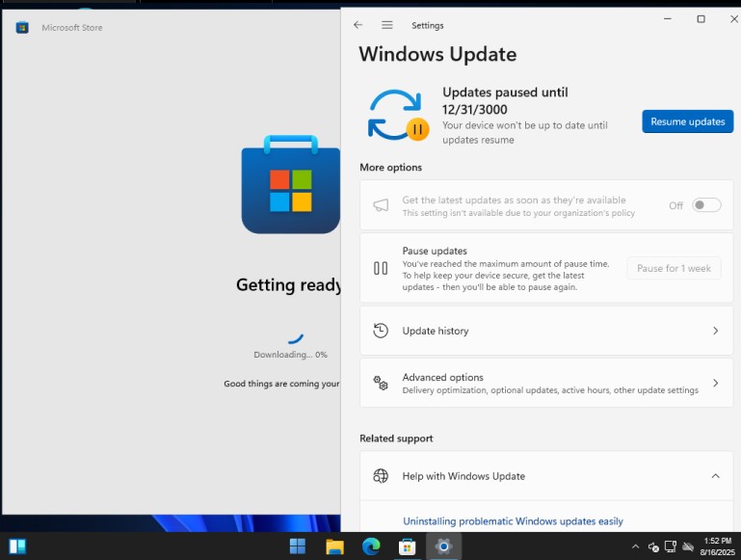
Task: Show hidden system tray icons
Action: 636,547
